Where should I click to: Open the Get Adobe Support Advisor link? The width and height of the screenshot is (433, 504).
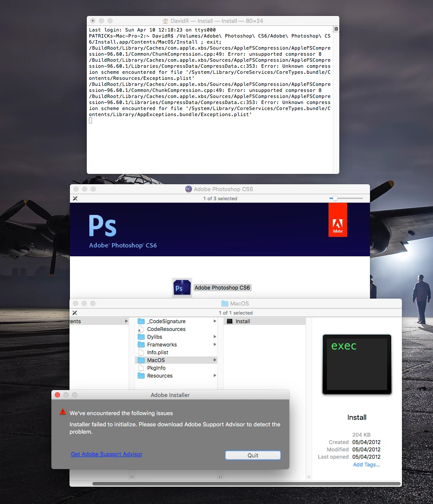pos(107,454)
